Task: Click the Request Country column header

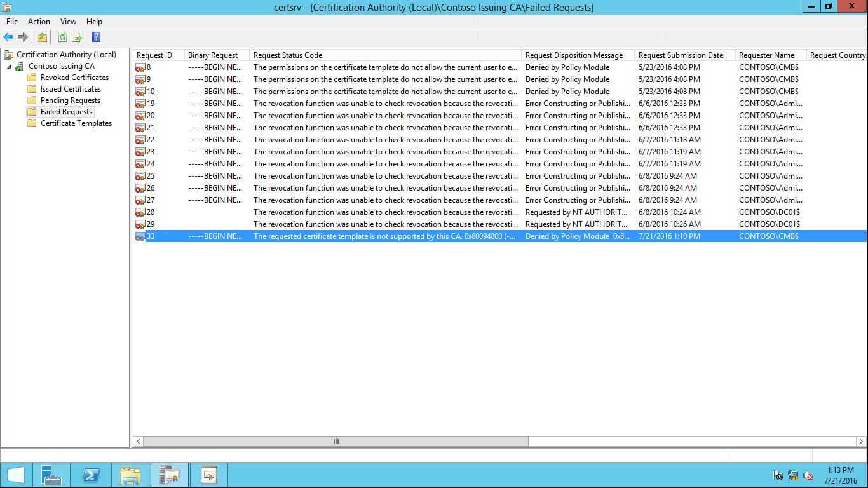Action: (x=837, y=55)
